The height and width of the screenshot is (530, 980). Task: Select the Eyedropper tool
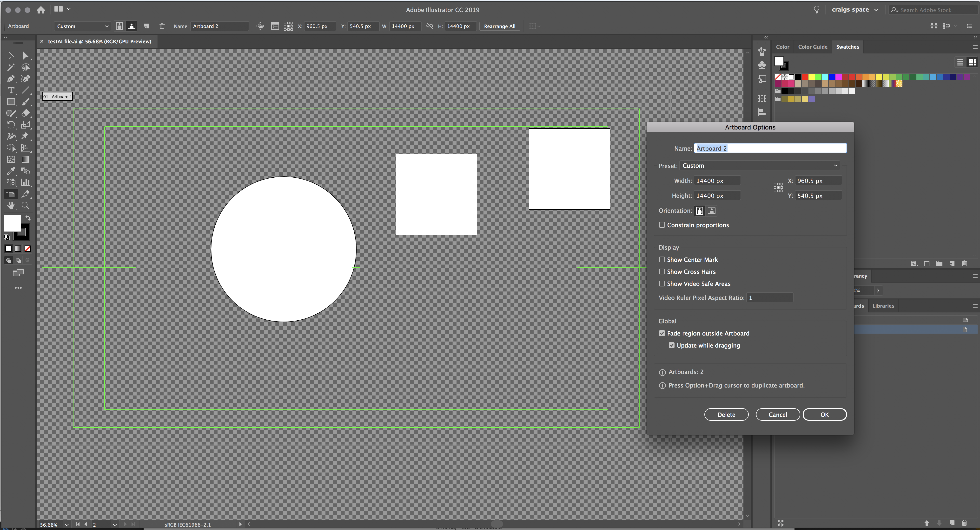[11, 171]
